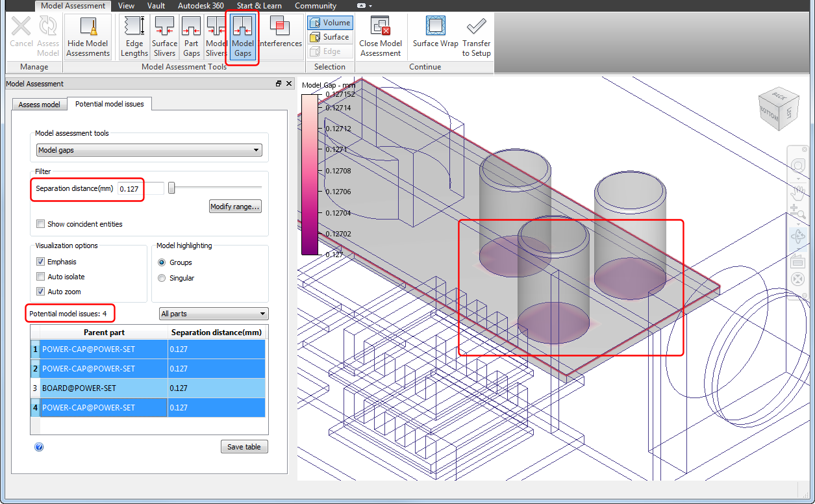Screen dimensions: 815x504
Task: Enable the Auto isolate checkbox
Action: [x=41, y=277]
